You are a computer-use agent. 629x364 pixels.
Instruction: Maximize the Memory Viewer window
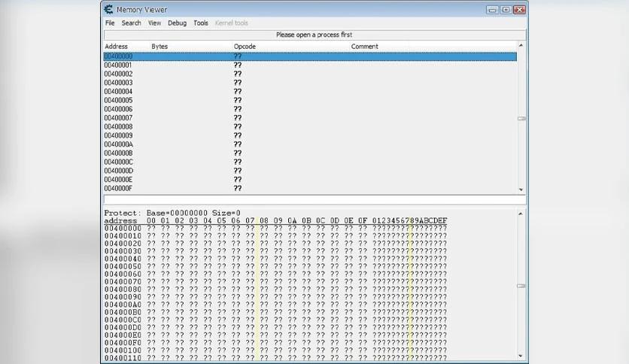[x=506, y=10]
